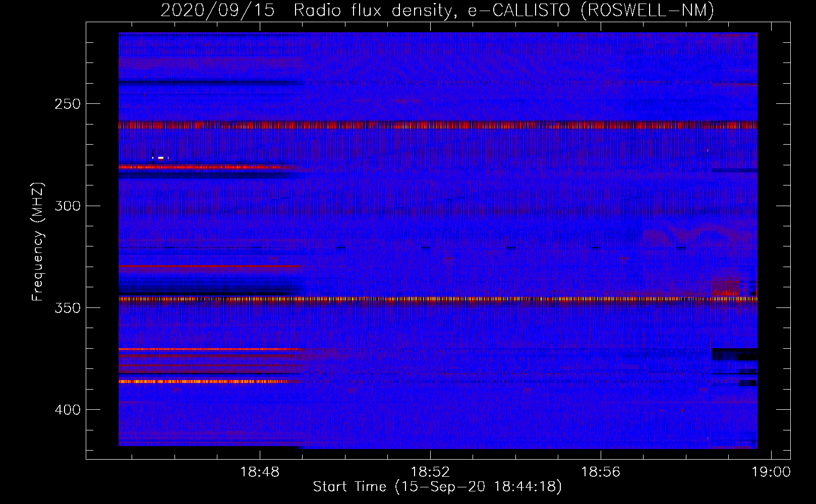Image resolution: width=816 pixels, height=504 pixels.
Task: Click the 18:48 time tick label
Action: (x=260, y=472)
